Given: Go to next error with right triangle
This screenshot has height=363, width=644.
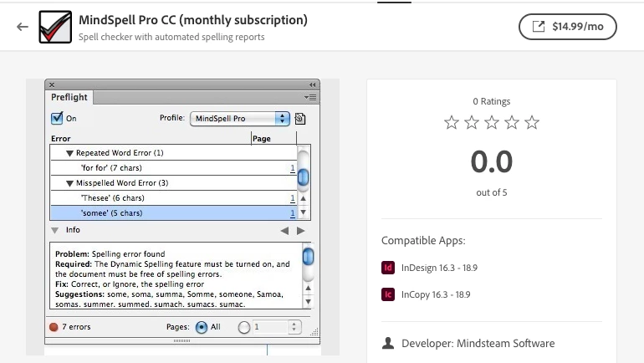Looking at the screenshot, I should pyautogui.click(x=300, y=231).
